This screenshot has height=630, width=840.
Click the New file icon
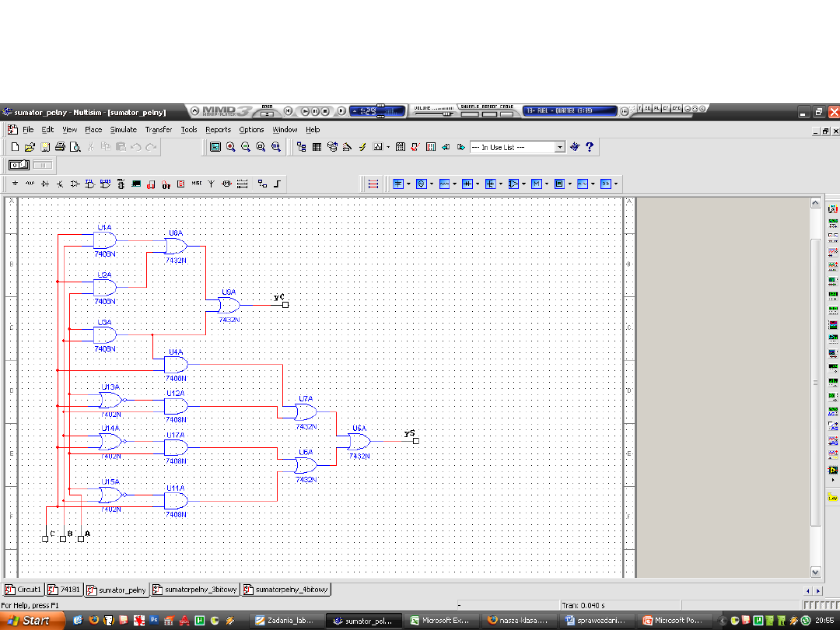(15, 147)
